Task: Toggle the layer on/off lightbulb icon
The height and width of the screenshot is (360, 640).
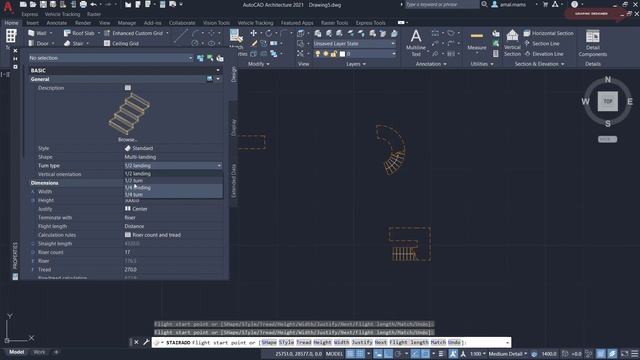Action: point(318,54)
